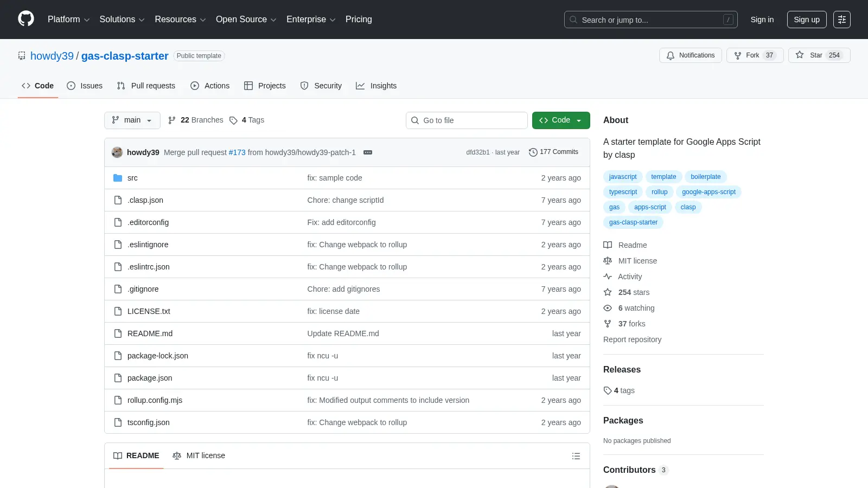Star the gas-clasp-starter repository
868x488 pixels.
point(819,55)
